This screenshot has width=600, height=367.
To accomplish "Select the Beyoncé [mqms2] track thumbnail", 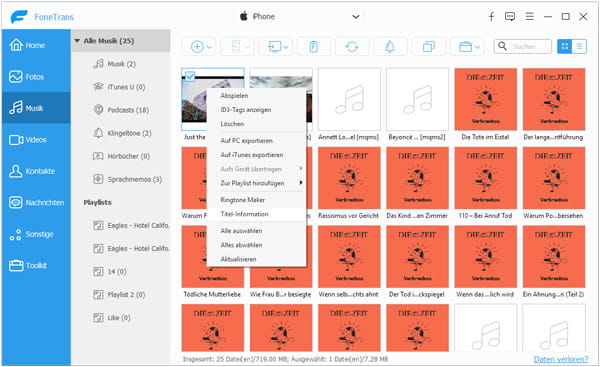I will tap(417, 99).
